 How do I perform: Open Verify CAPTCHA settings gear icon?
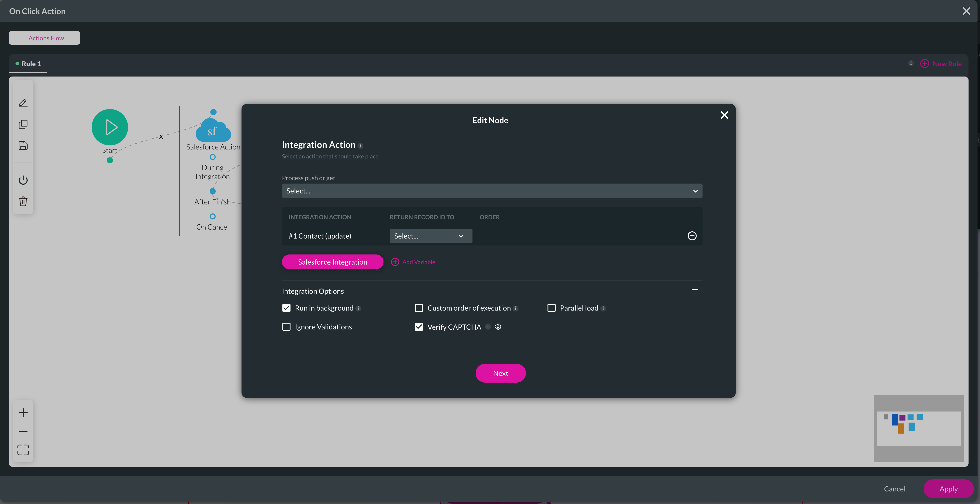point(498,327)
